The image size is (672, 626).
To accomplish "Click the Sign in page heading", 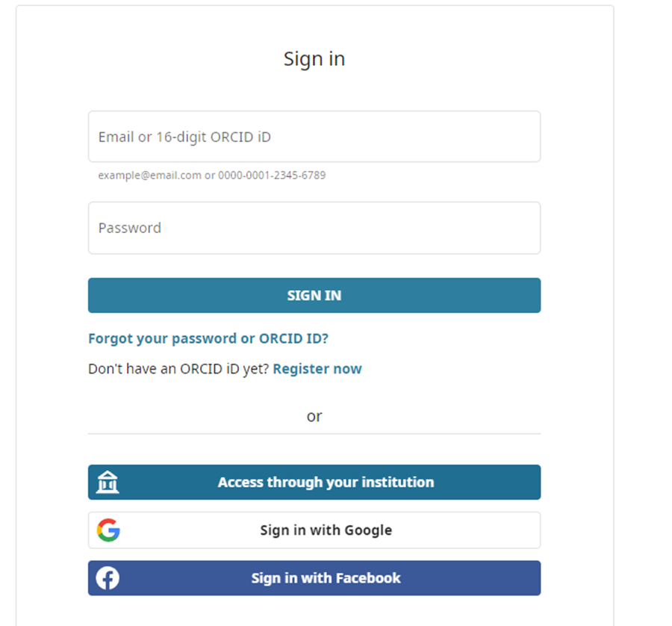I will click(314, 59).
